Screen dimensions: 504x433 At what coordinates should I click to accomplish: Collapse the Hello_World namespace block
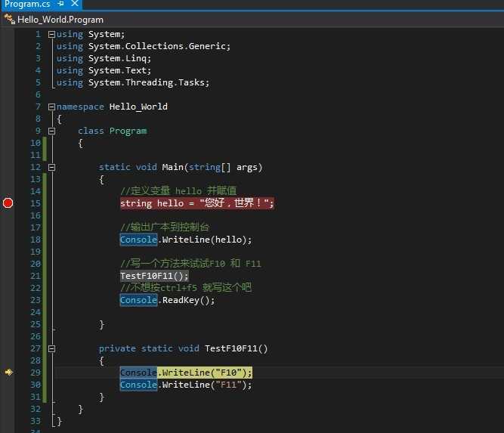pyautogui.click(x=51, y=107)
